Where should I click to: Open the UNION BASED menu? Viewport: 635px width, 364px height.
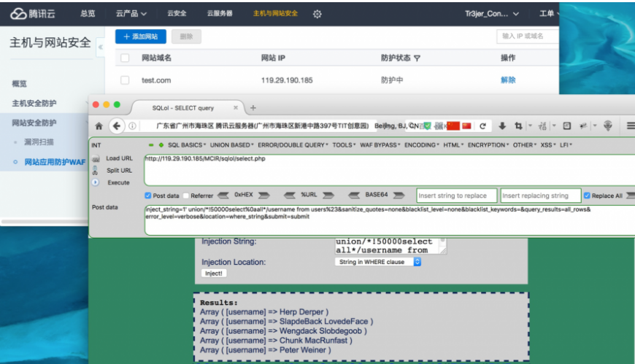point(231,145)
